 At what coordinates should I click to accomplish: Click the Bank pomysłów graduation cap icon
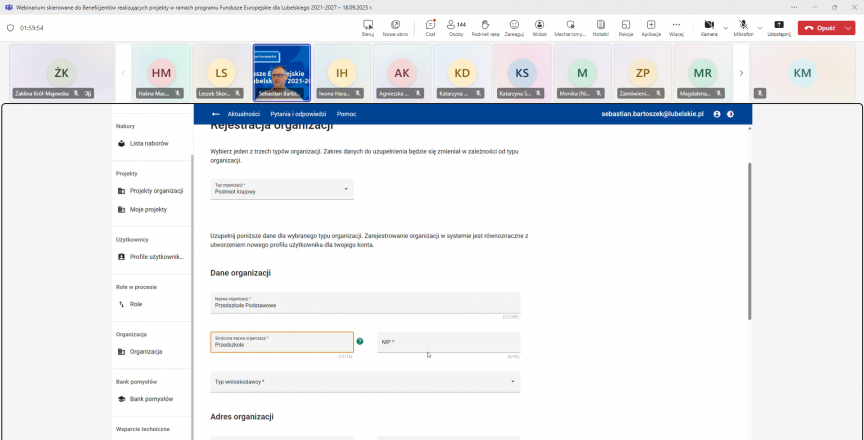pos(121,399)
